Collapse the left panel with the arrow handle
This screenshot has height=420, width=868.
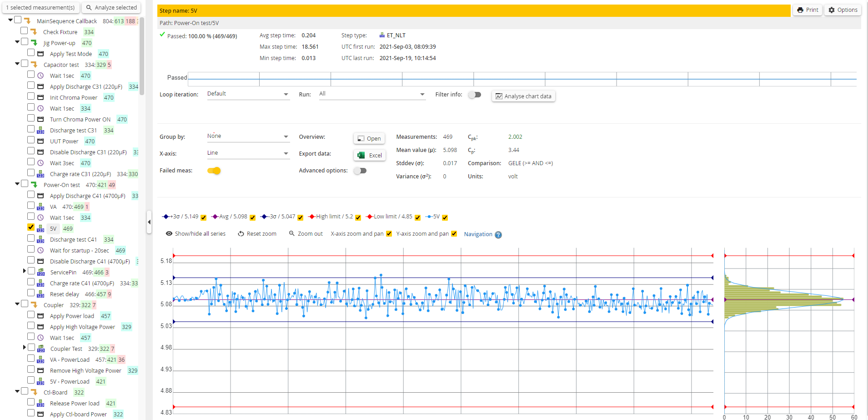pyautogui.click(x=149, y=222)
